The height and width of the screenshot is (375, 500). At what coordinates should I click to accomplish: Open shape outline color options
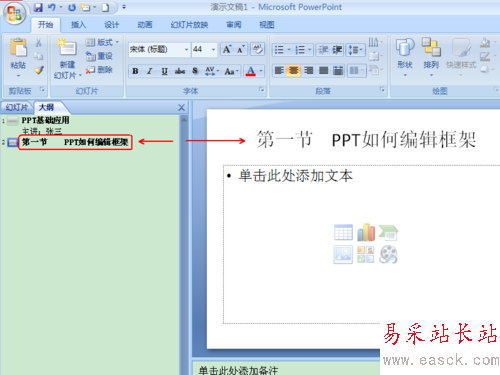[487, 56]
